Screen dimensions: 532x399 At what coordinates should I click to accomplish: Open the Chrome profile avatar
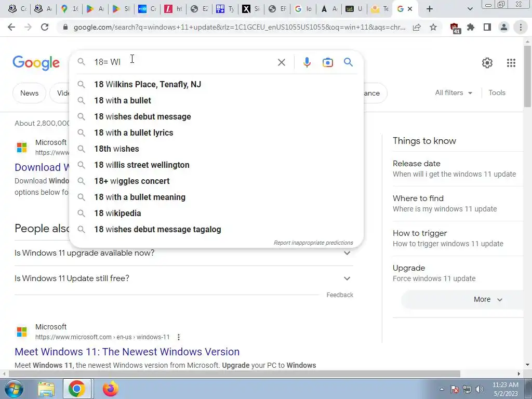(x=504, y=27)
